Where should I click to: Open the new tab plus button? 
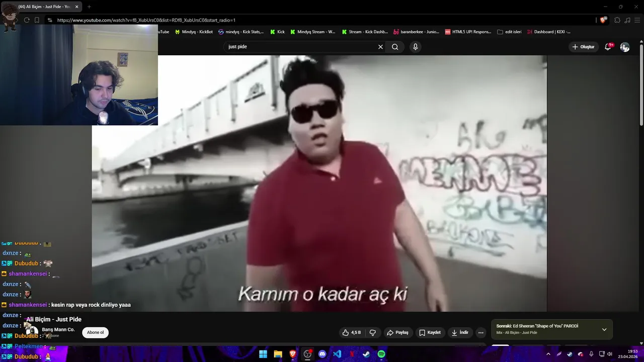click(x=89, y=7)
